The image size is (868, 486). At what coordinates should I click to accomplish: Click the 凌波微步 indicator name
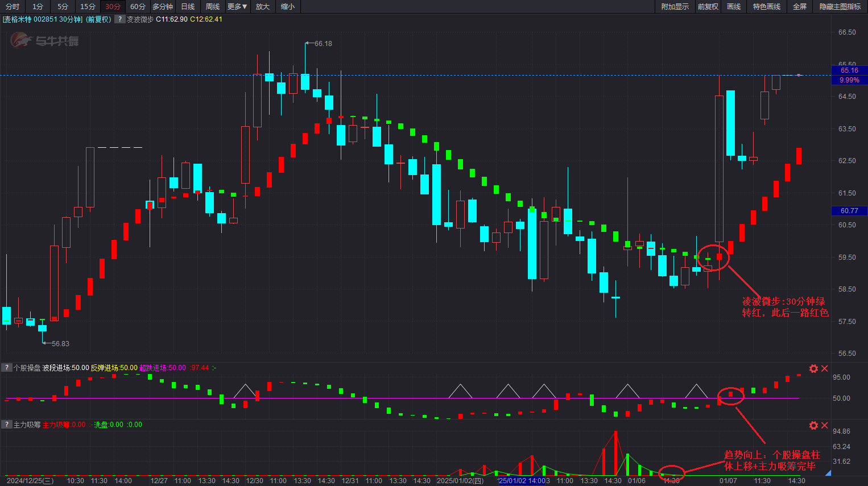140,19
